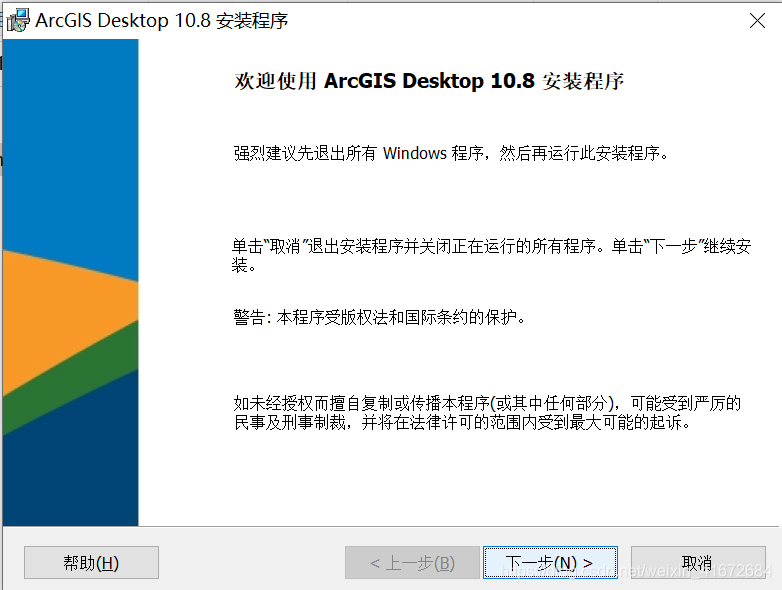Image resolution: width=782 pixels, height=590 pixels.
Task: Click the paragraph starting 如未经授权而擅自复制
Action: click(487, 412)
